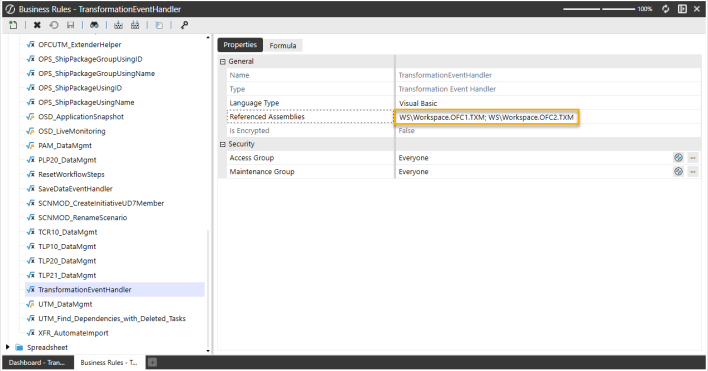Select UTM_DataMgmt business rule
The height and width of the screenshot is (371, 708).
65,304
